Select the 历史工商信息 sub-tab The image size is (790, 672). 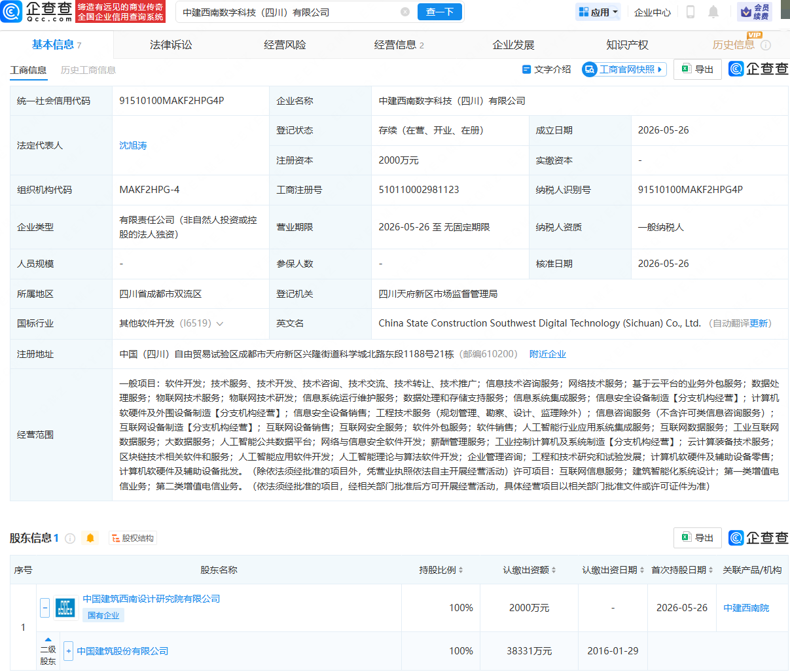coord(88,70)
